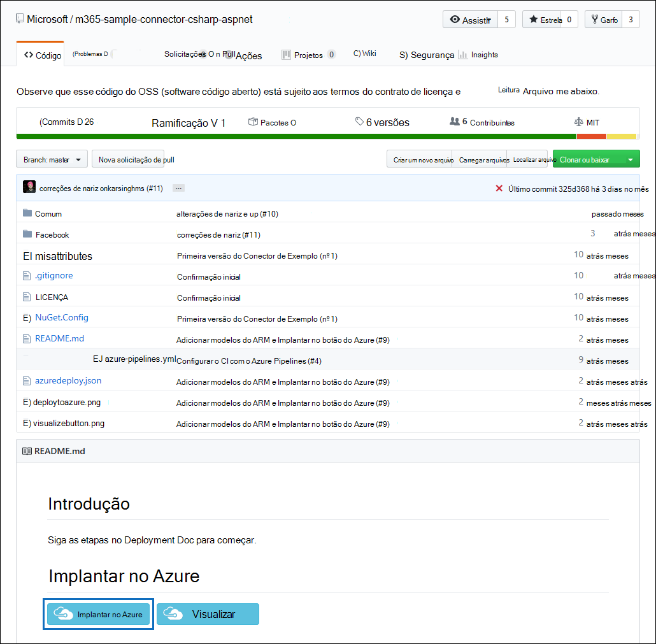Image resolution: width=656 pixels, height=644 pixels.
Task: Click the contributors people icon
Action: tap(454, 121)
